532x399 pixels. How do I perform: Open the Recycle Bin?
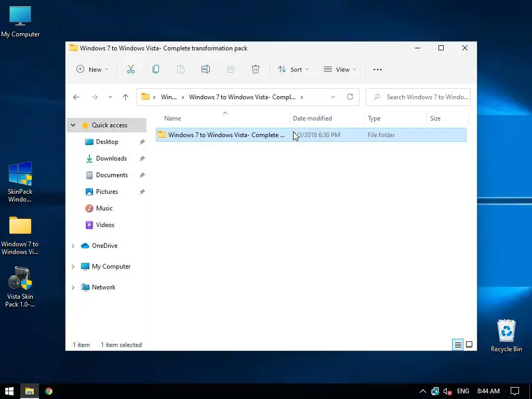click(x=506, y=336)
